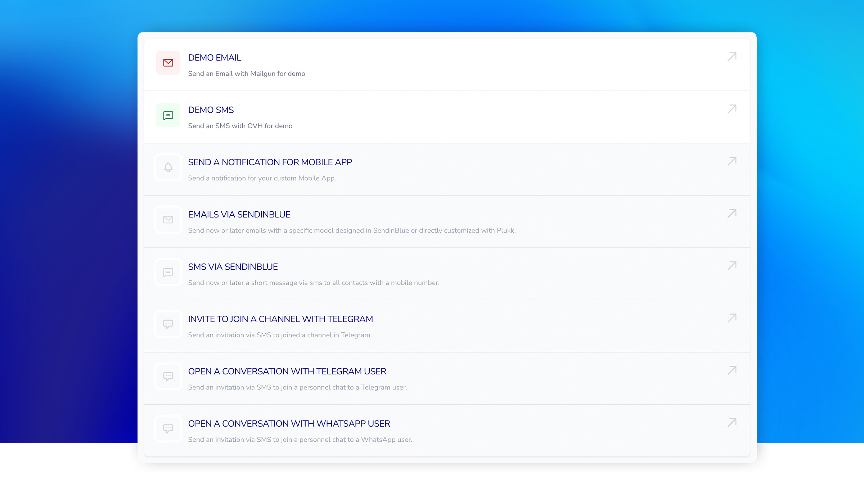The height and width of the screenshot is (504, 864).
Task: Click the WhatsApp user conversation chat icon
Action: click(168, 429)
